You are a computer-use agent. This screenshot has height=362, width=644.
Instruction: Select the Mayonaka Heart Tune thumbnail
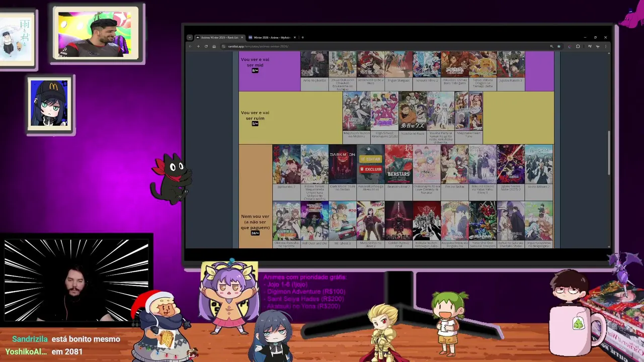point(468,111)
